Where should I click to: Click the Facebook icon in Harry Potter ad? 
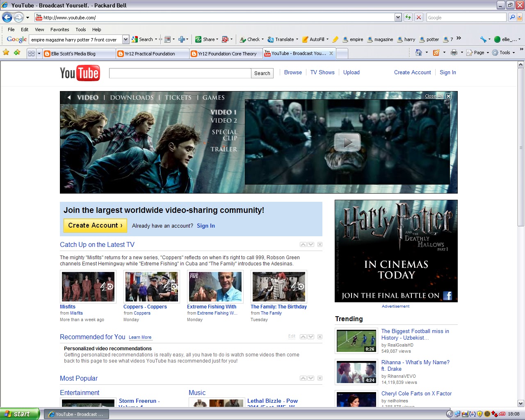447,295
